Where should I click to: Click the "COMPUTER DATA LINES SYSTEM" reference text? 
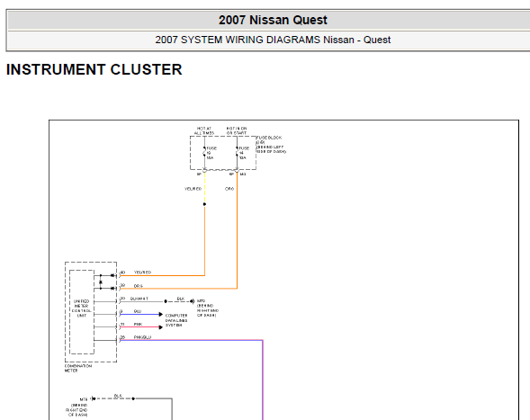click(176, 320)
